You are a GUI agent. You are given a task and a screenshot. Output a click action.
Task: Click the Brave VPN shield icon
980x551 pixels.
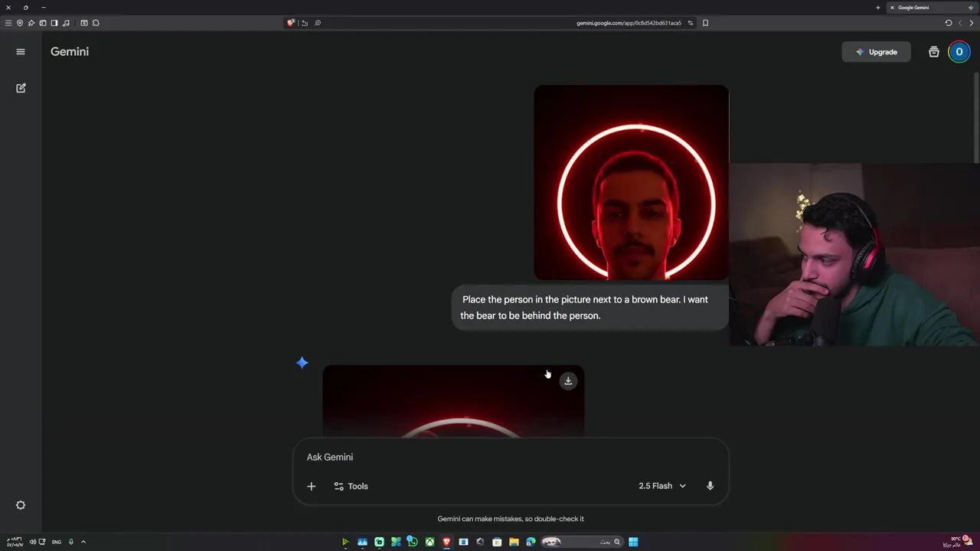20,23
